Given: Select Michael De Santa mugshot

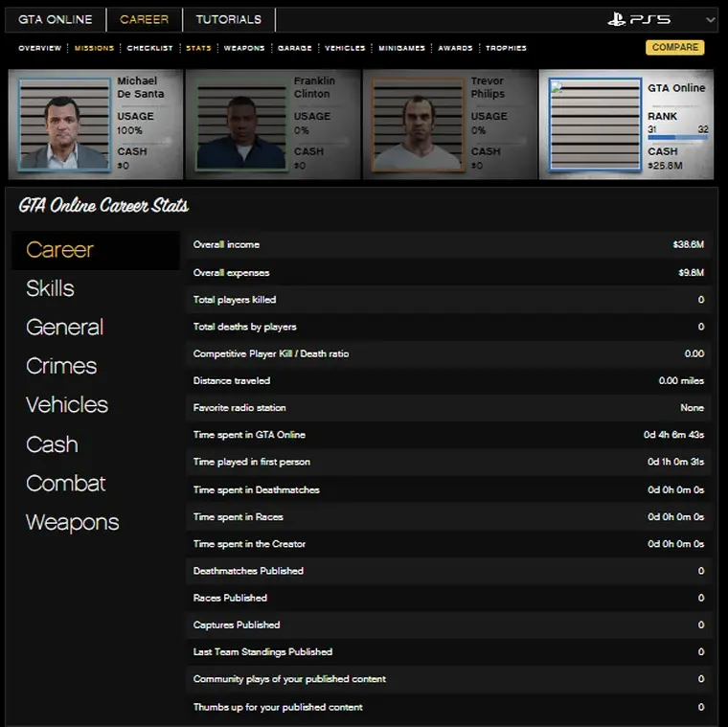Looking at the screenshot, I should click(64, 125).
